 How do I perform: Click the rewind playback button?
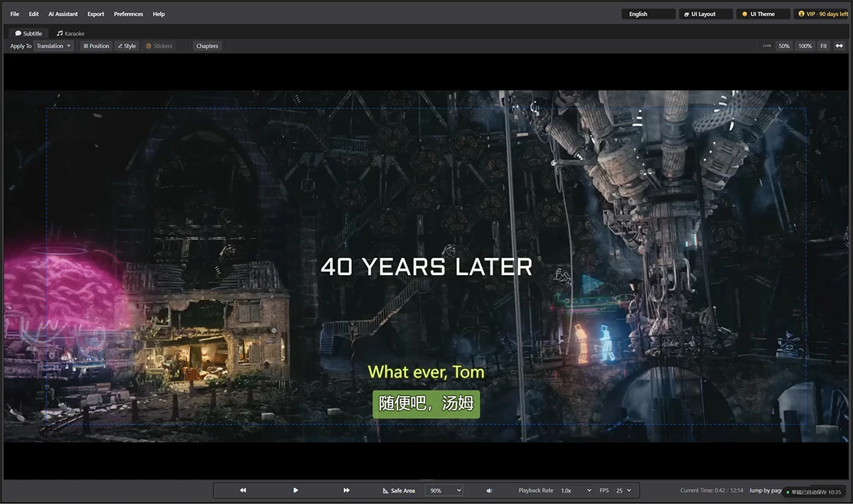tap(243, 490)
